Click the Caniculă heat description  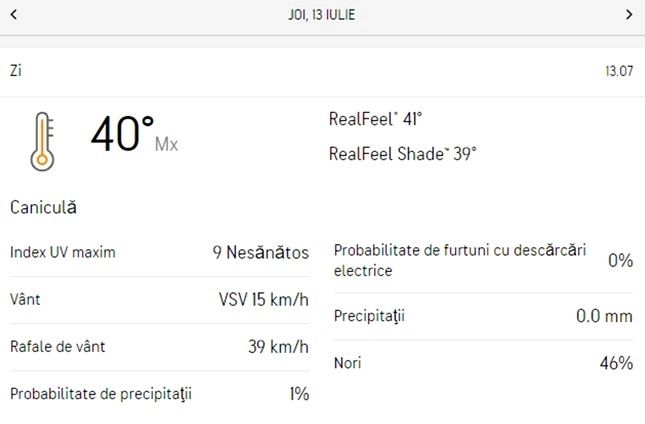(43, 208)
